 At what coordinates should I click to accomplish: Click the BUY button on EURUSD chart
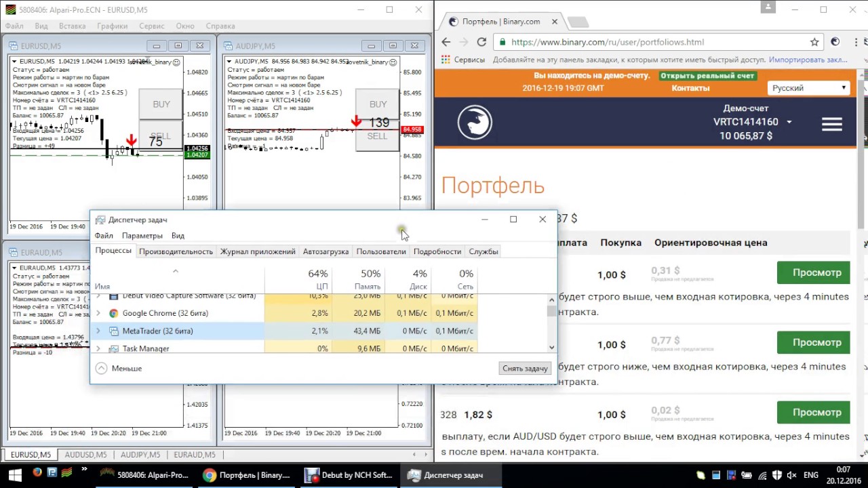coord(161,104)
